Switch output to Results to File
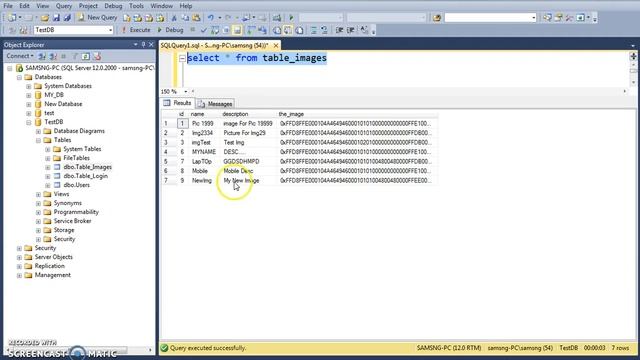Screen dimensions: 640x360 (x=299, y=30)
